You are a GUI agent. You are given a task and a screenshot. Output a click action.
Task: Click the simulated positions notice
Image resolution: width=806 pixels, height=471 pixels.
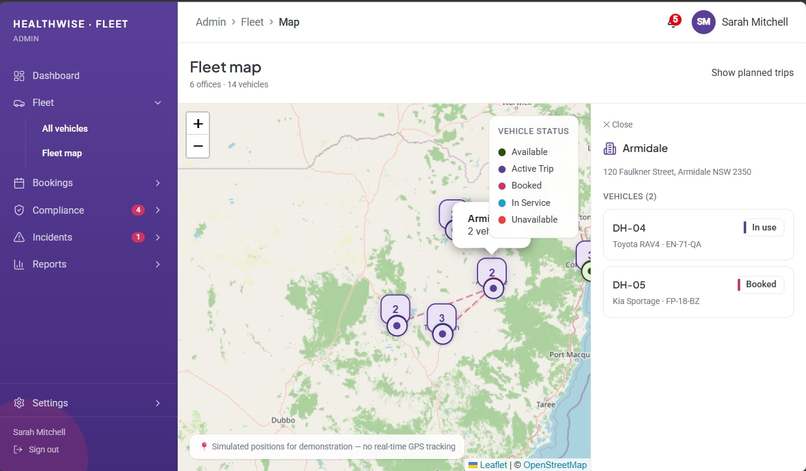327,446
